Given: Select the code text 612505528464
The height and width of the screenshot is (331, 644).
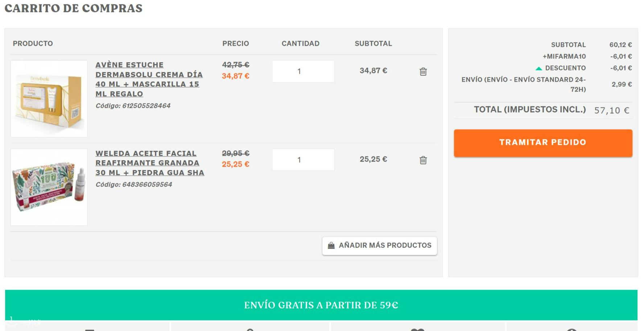Looking at the screenshot, I should coord(146,106).
